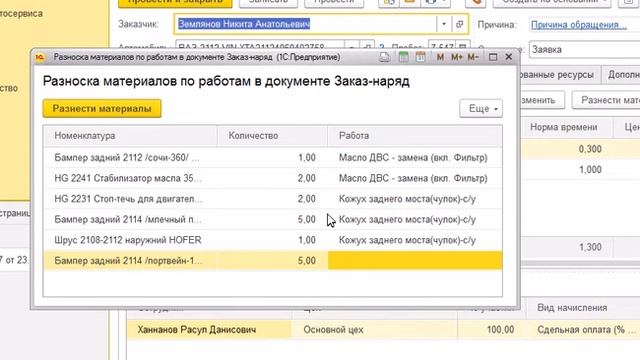This screenshot has width=640, height=360.
Task: Select row Бампер задний 2112 /сочи-360/
Action: [x=273, y=158]
